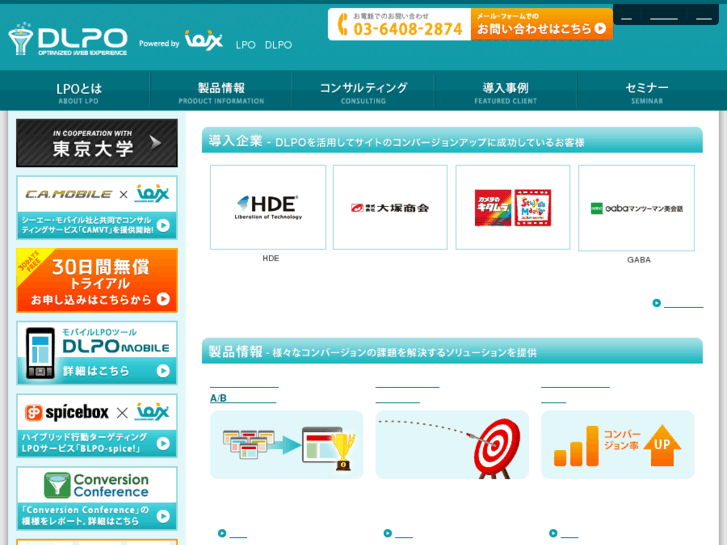Click the 30日間無償トライアル banner
Image resolution: width=727 pixels, height=545 pixels.
(97, 280)
